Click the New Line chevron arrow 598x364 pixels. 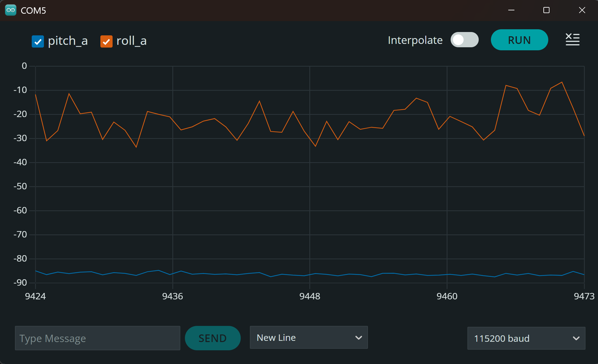coord(358,337)
